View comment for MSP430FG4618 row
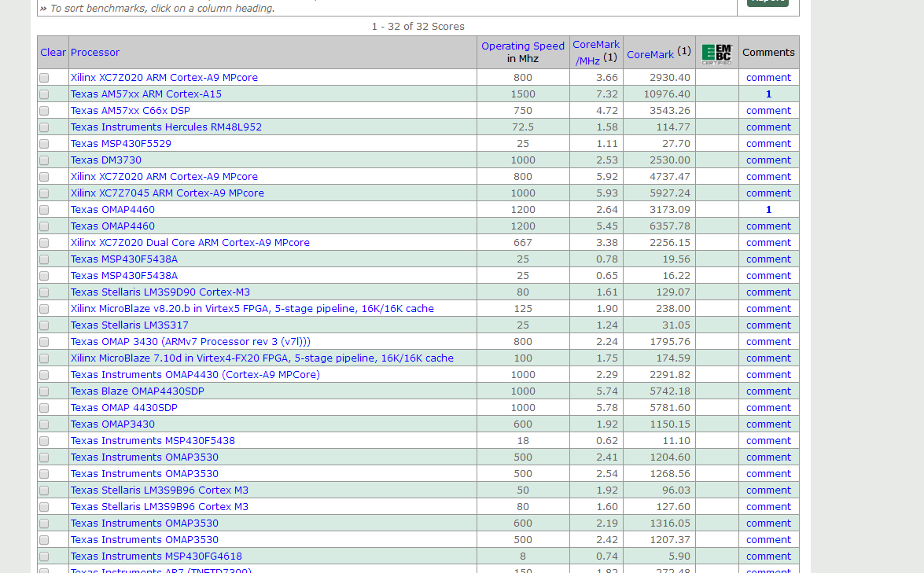924x573 pixels. point(768,556)
